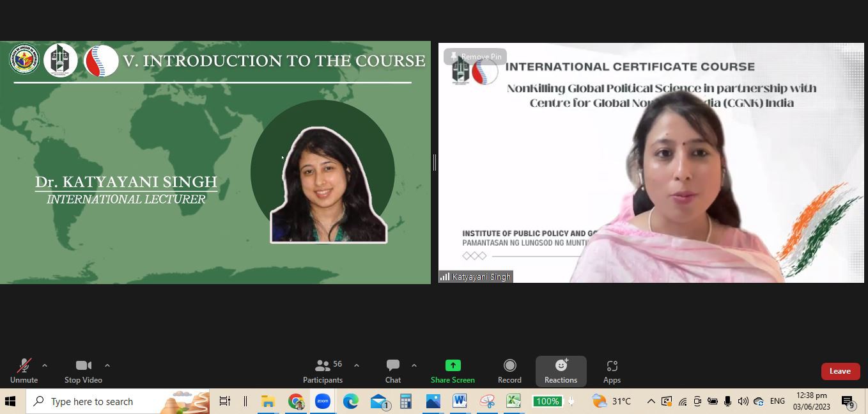868x414 pixels.
Task: Adjust the divider between shared screen and video
Action: click(435, 163)
